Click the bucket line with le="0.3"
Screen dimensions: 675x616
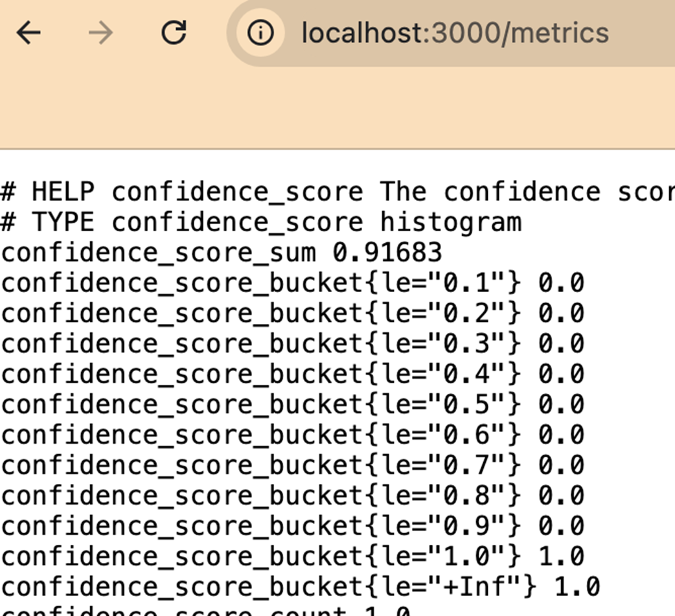(x=292, y=344)
